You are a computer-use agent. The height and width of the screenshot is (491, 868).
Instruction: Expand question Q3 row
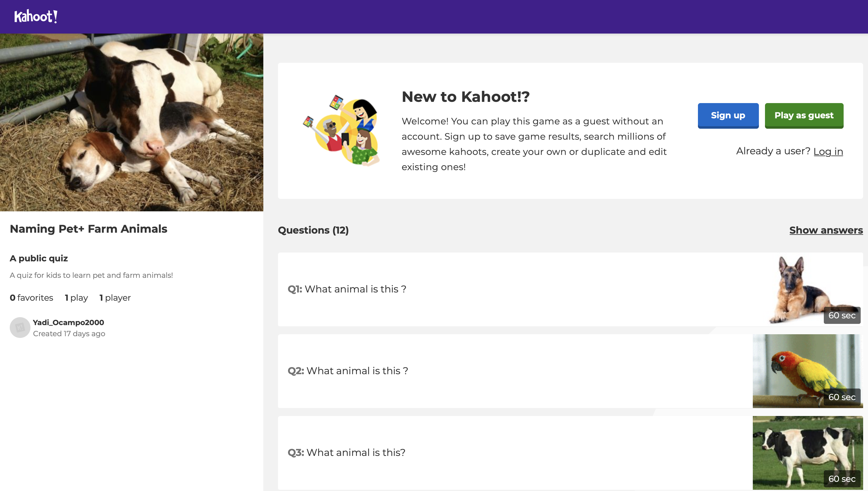(505, 453)
